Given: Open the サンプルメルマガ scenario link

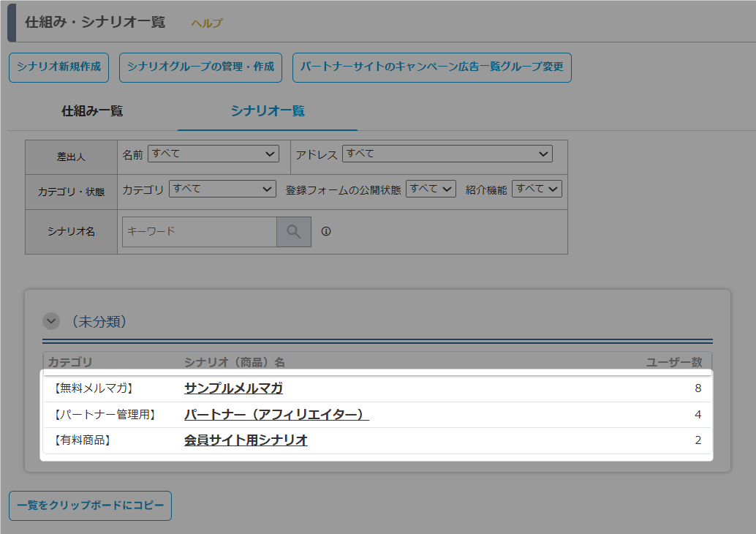Looking at the screenshot, I should (x=233, y=388).
